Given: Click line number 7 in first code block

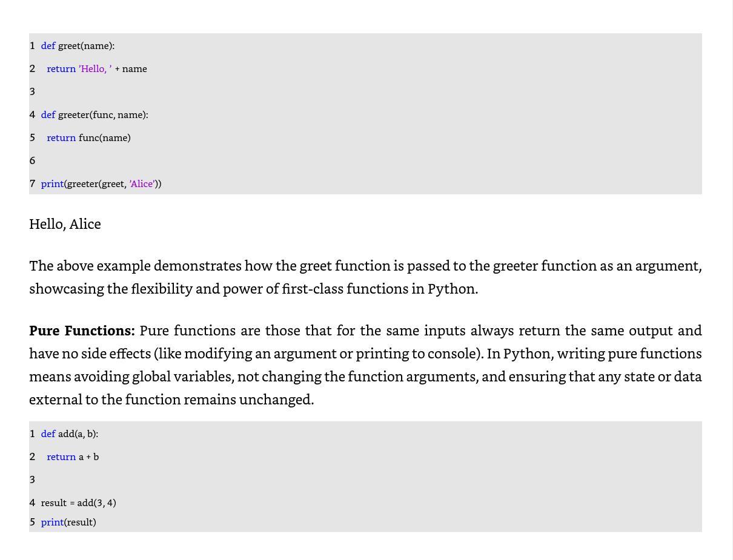Looking at the screenshot, I should point(32,184).
